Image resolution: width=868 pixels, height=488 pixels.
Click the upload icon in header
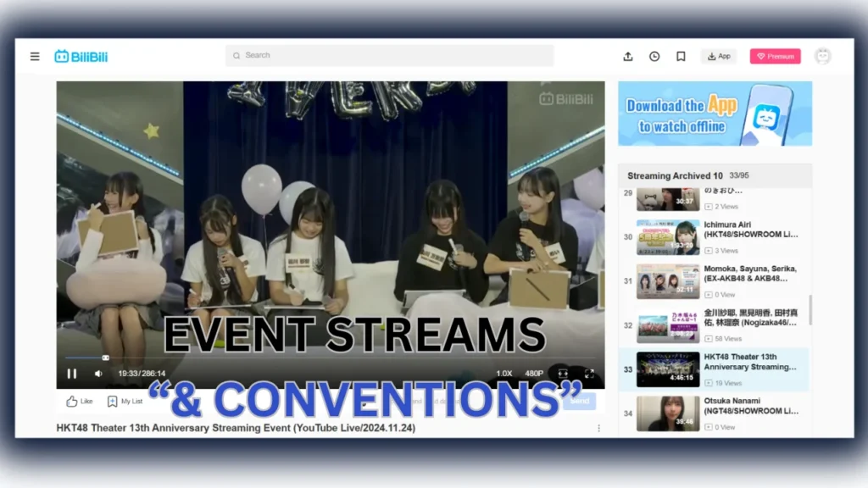(x=628, y=57)
